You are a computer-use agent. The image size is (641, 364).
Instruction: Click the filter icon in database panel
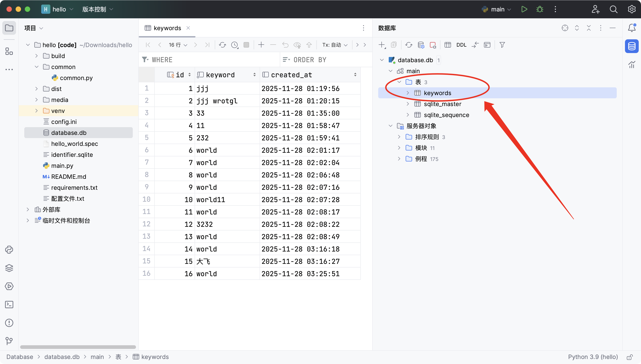pyautogui.click(x=502, y=45)
